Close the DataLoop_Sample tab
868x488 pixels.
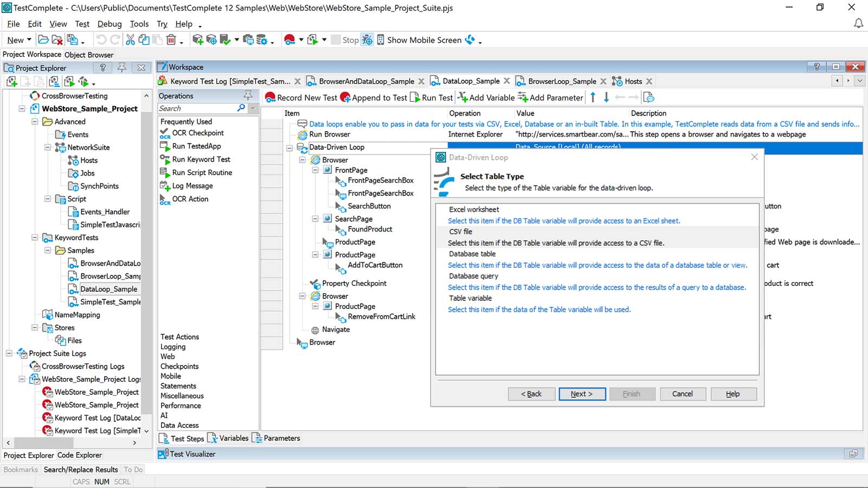click(507, 81)
